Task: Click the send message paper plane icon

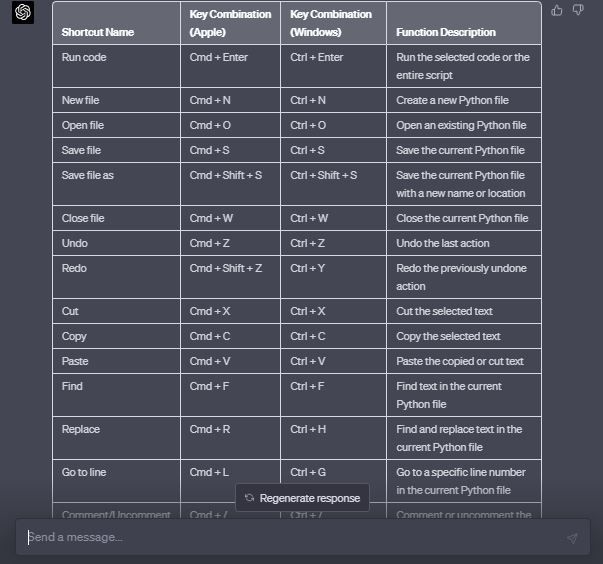Action: coord(572,538)
